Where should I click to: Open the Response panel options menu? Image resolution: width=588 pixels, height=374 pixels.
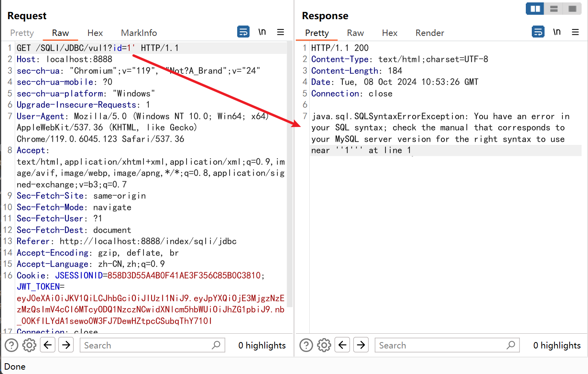(575, 32)
